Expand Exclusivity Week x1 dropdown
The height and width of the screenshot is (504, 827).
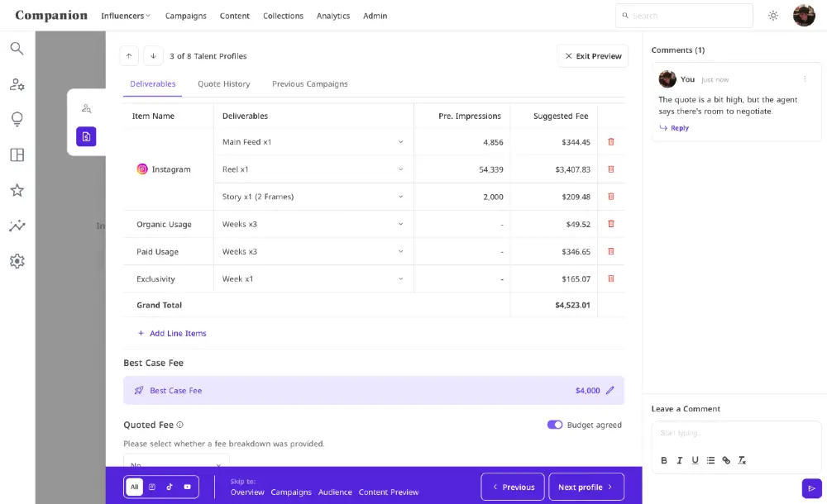401,279
